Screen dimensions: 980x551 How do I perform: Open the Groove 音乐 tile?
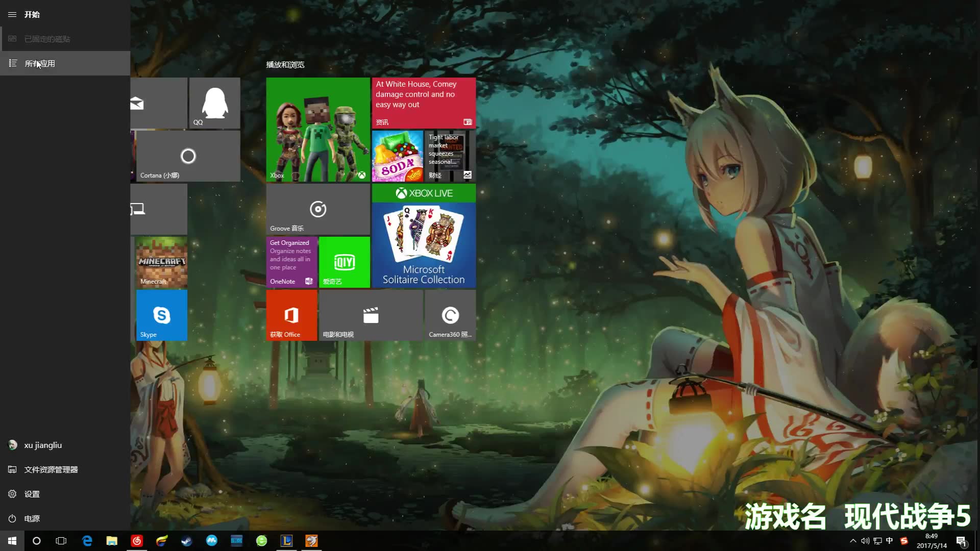coord(318,209)
